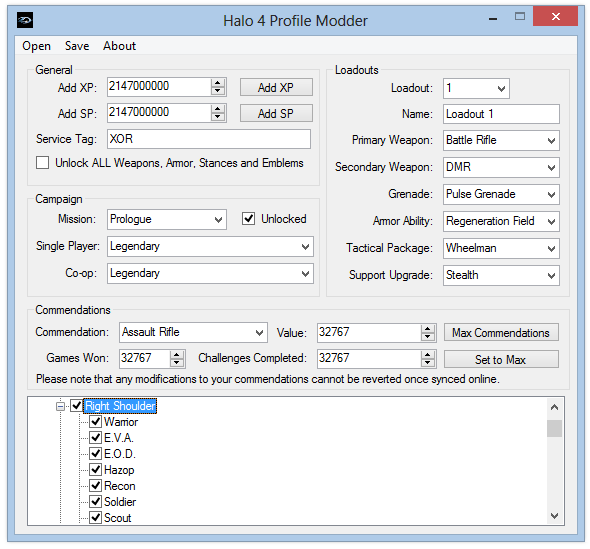
Task: Click the Add XP button
Action: [276, 87]
